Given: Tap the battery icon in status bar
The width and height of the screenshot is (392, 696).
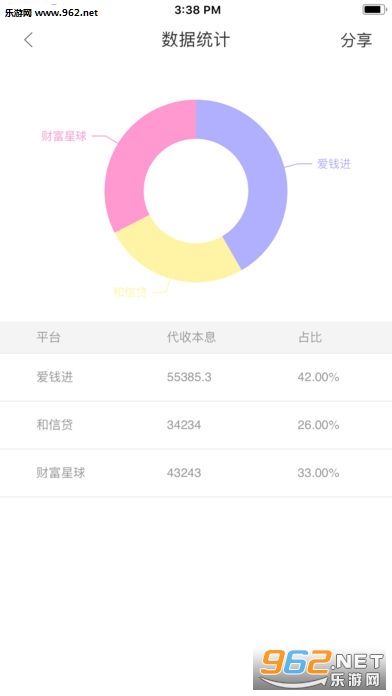Looking at the screenshot, I should pyautogui.click(x=374, y=9).
